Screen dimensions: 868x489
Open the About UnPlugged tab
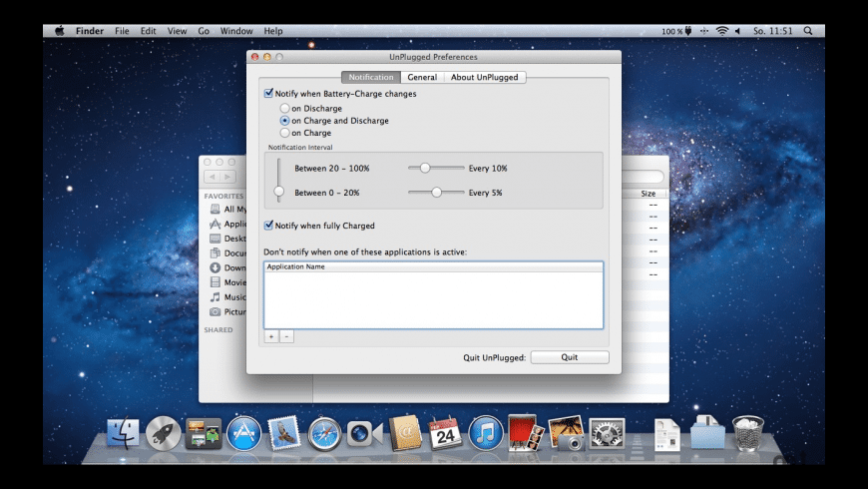[484, 77]
